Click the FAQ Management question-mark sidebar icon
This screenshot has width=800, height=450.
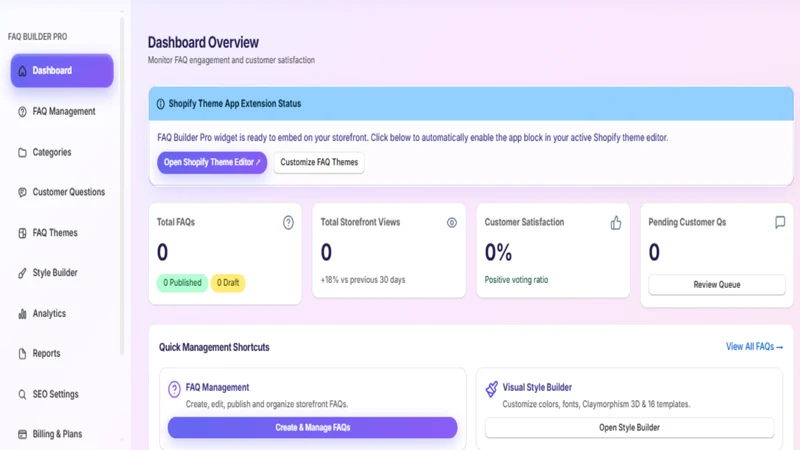22,112
